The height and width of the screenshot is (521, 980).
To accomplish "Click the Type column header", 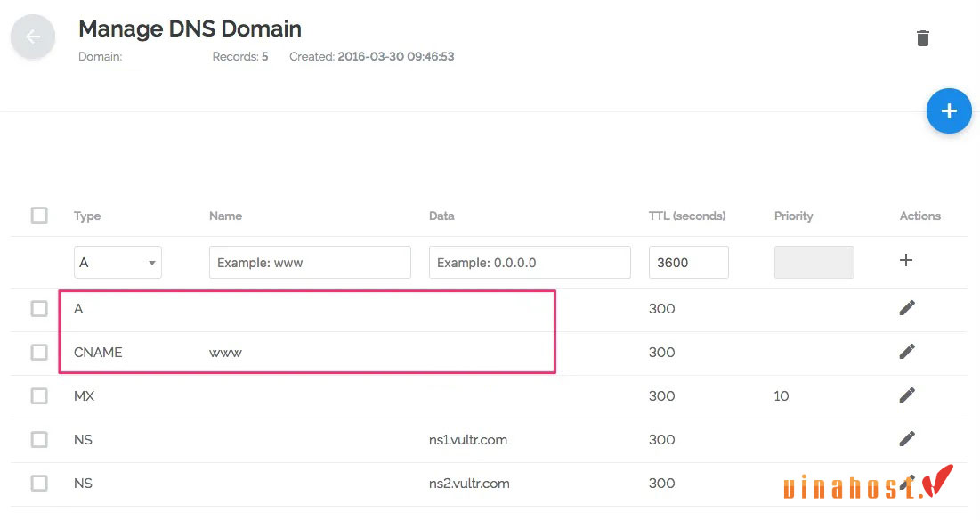I will [x=87, y=216].
